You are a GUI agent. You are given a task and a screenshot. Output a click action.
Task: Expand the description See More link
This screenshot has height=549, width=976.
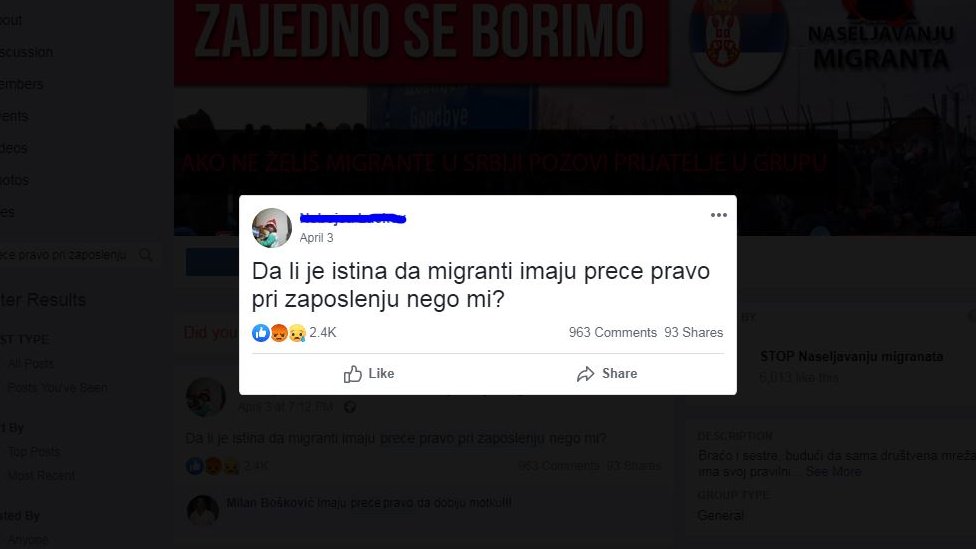[x=833, y=471]
